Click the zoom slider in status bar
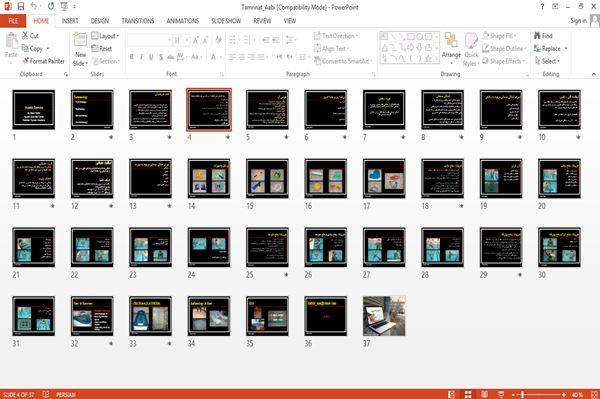The image size is (600, 399). point(538,394)
